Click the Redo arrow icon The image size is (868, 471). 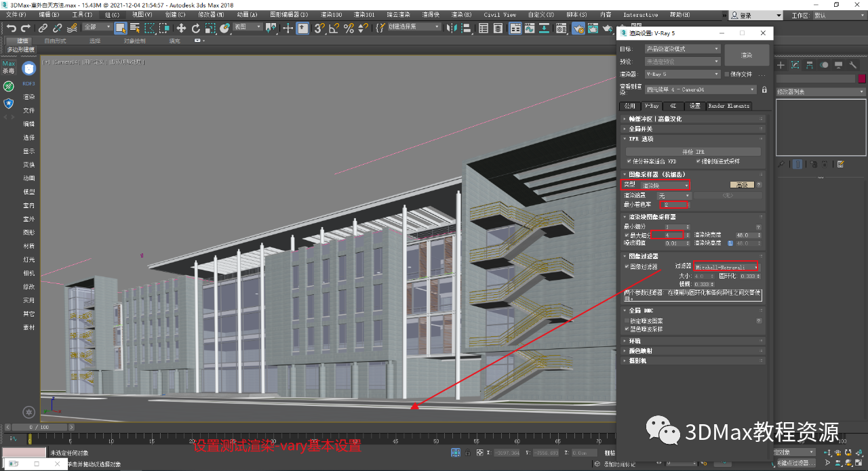(x=26, y=28)
